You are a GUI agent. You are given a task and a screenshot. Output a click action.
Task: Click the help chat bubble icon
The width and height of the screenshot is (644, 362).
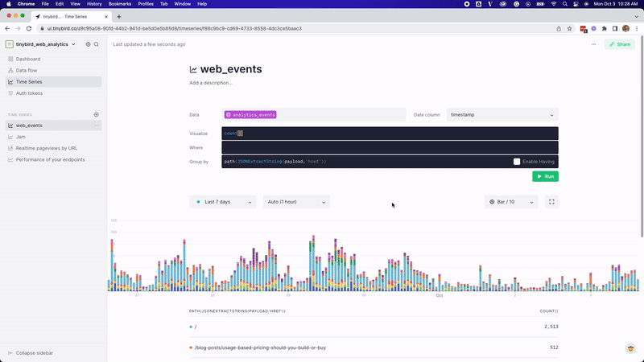point(631,348)
